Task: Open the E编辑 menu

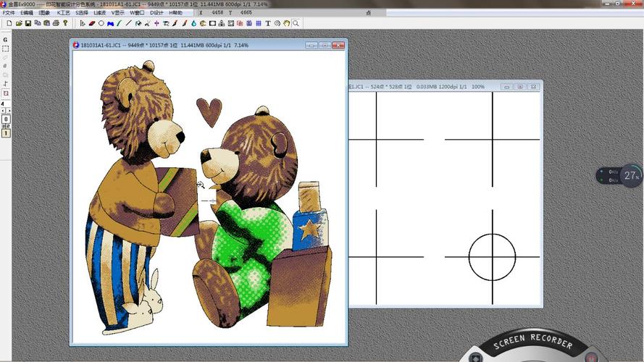Action: (27, 13)
